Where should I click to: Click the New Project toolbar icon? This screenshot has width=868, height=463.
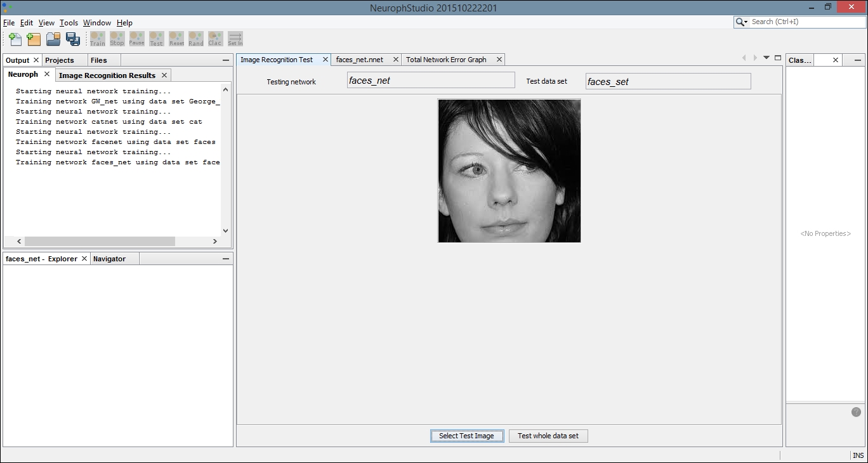(x=34, y=39)
